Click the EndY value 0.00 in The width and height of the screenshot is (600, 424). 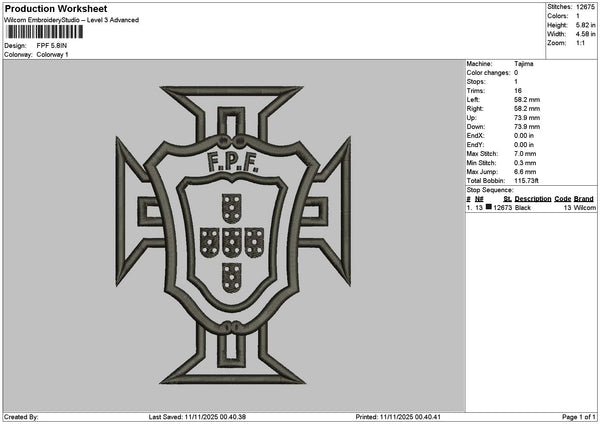point(524,145)
